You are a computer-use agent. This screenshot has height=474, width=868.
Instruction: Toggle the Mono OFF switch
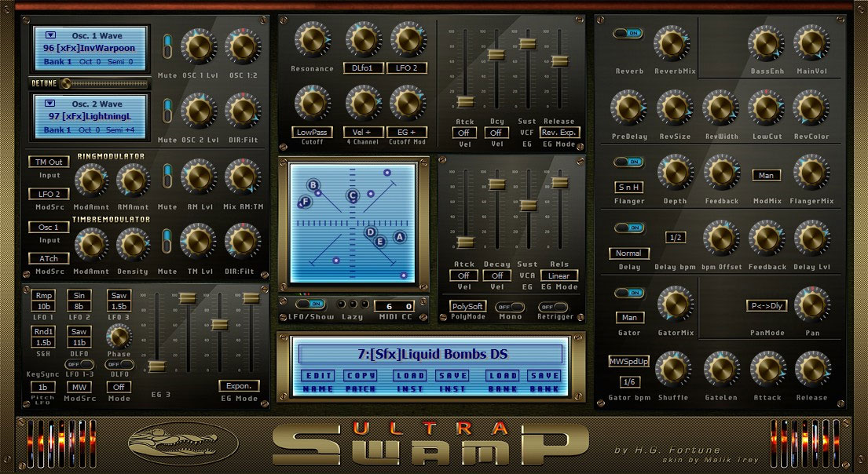pyautogui.click(x=510, y=307)
